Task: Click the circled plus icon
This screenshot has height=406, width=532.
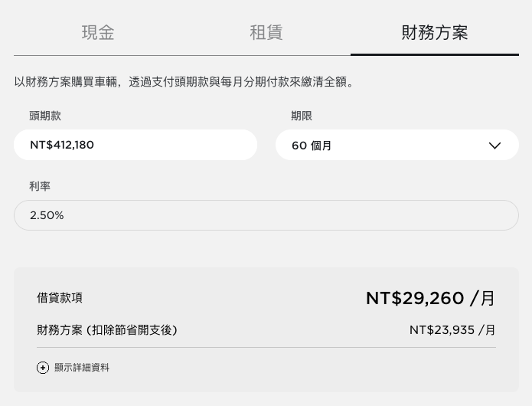Action: pyautogui.click(x=43, y=368)
